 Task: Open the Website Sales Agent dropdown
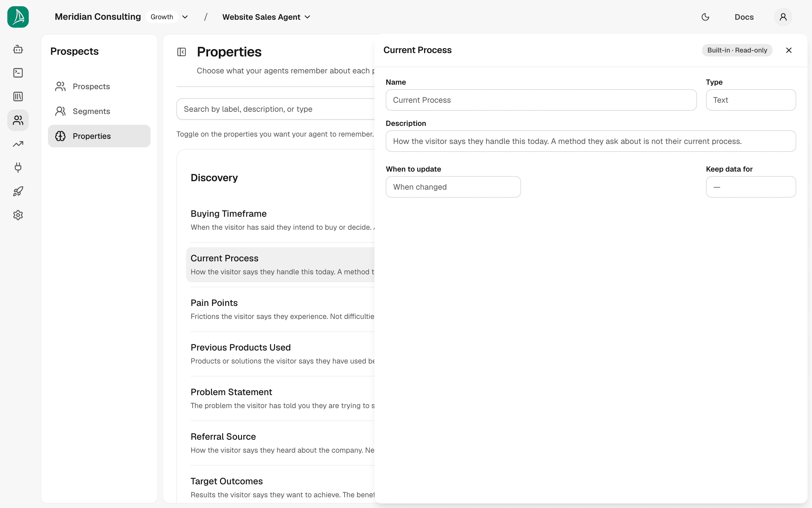coord(266,17)
